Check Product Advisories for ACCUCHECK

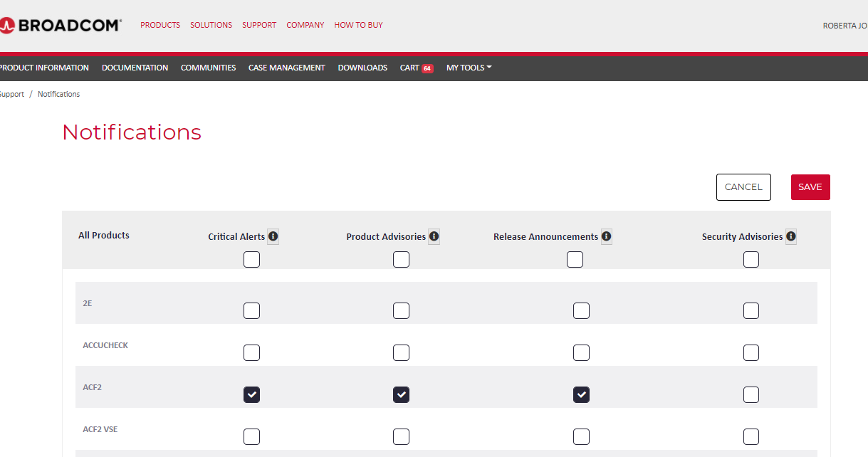[401, 352]
